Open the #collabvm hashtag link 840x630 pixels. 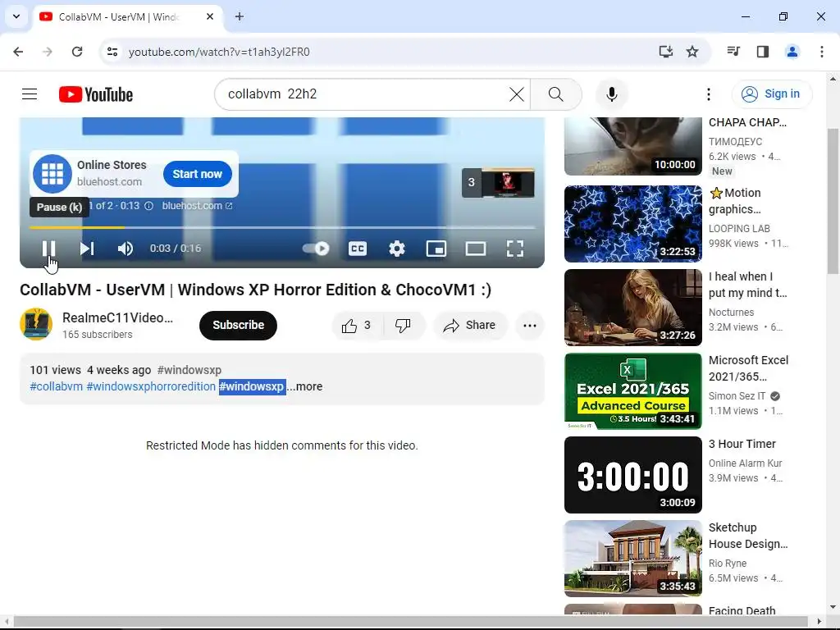[57, 386]
